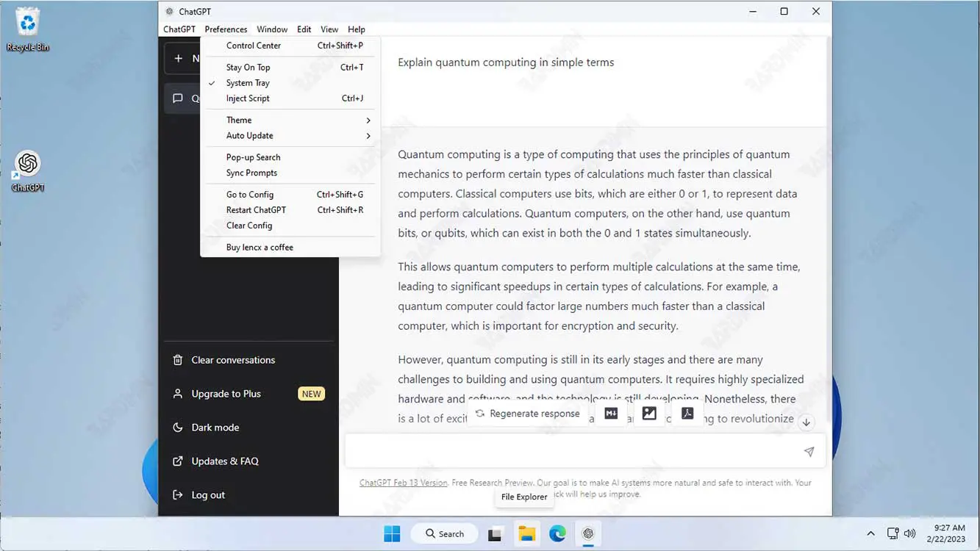Choose Restart ChatGPT from the menu

click(290, 210)
